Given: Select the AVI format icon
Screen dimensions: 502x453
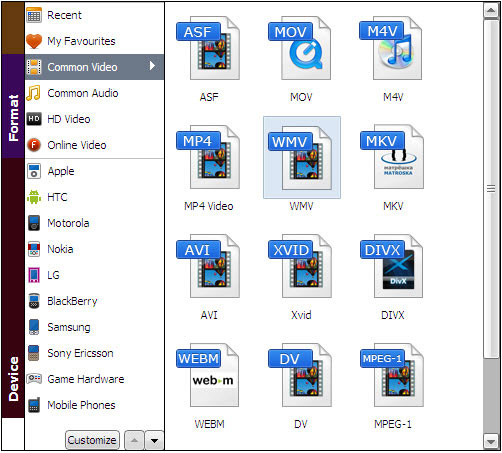Looking at the screenshot, I should click(208, 266).
